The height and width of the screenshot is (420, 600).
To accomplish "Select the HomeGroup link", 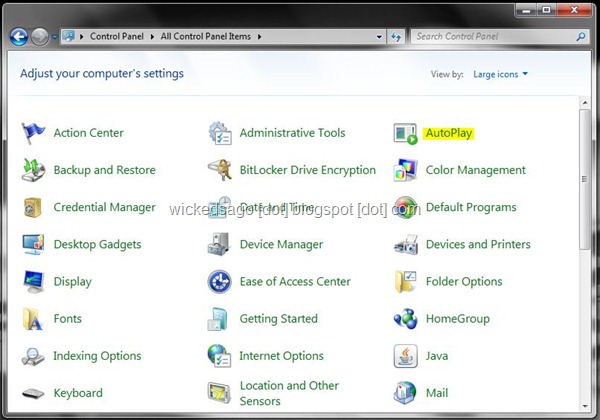I will coord(458,319).
